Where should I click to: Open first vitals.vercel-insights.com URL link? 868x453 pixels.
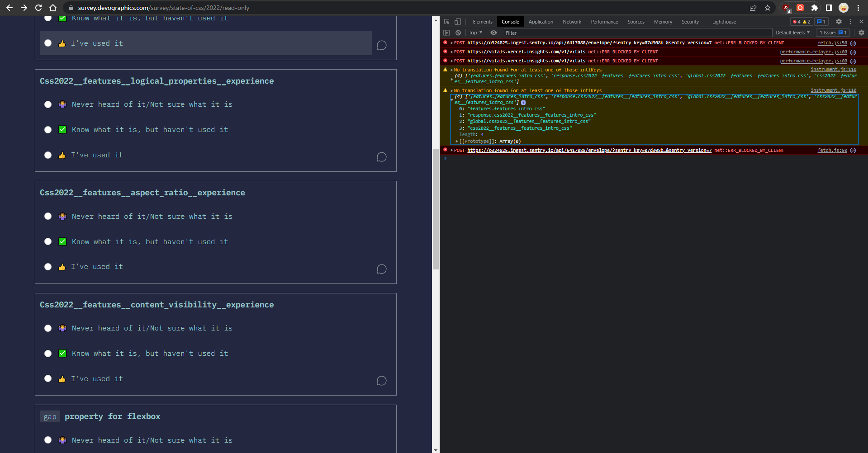(x=526, y=52)
